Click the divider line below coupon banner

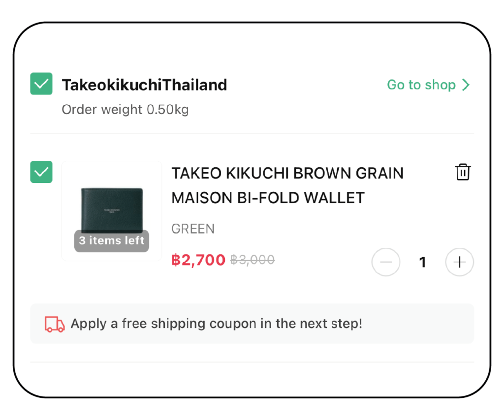coord(252,362)
